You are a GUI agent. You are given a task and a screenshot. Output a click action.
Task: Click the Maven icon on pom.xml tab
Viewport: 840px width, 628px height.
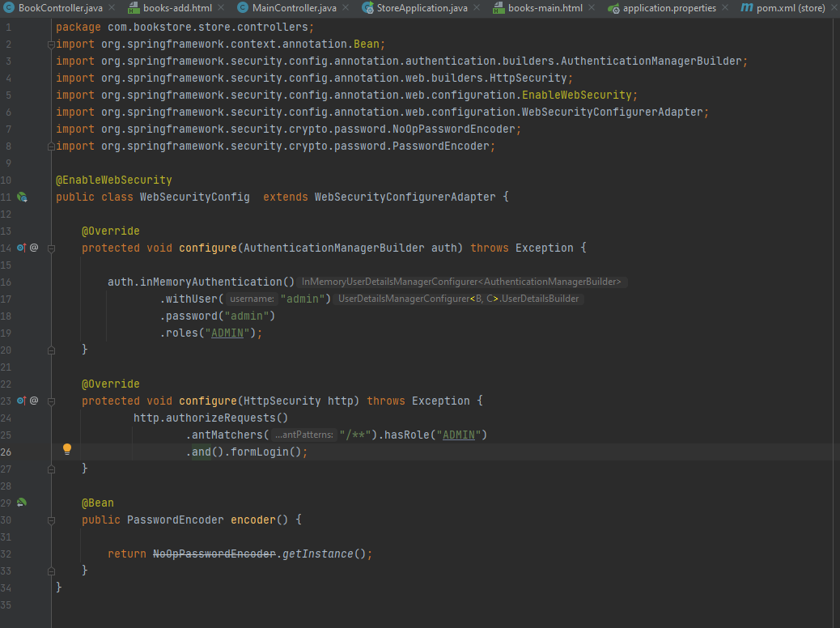click(x=747, y=7)
